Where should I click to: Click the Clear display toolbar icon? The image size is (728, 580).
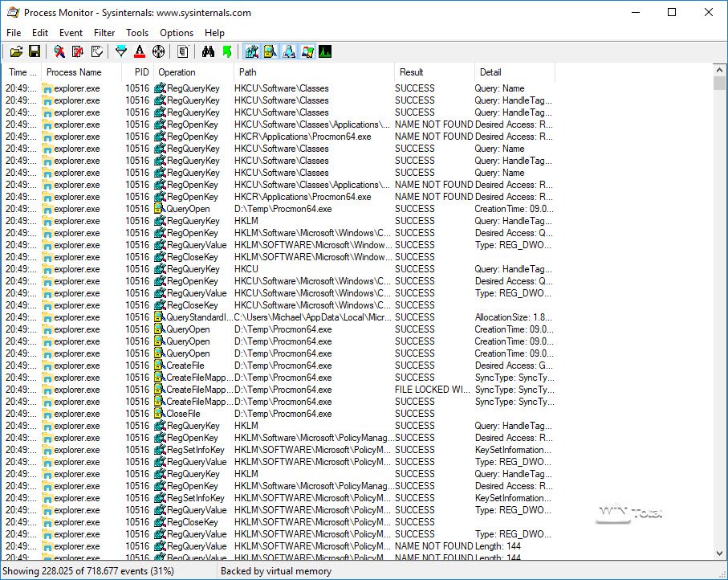click(97, 52)
